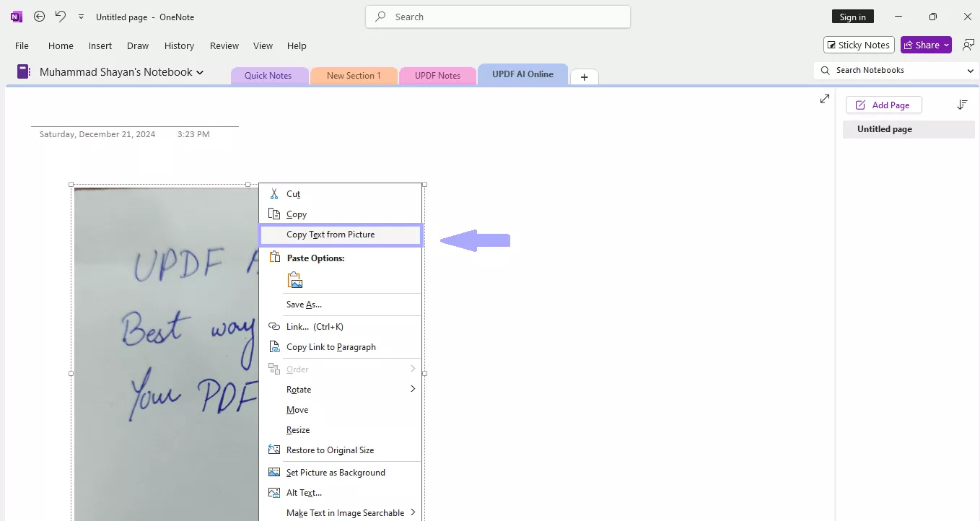Viewport: 980px width, 521px height.
Task: Select Restore to Original Size icon
Action: click(x=274, y=450)
